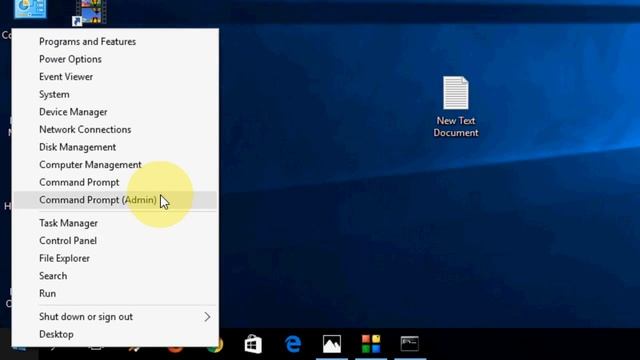Image resolution: width=640 pixels, height=360 pixels.
Task: Launch Computer Management
Action: 115,164
